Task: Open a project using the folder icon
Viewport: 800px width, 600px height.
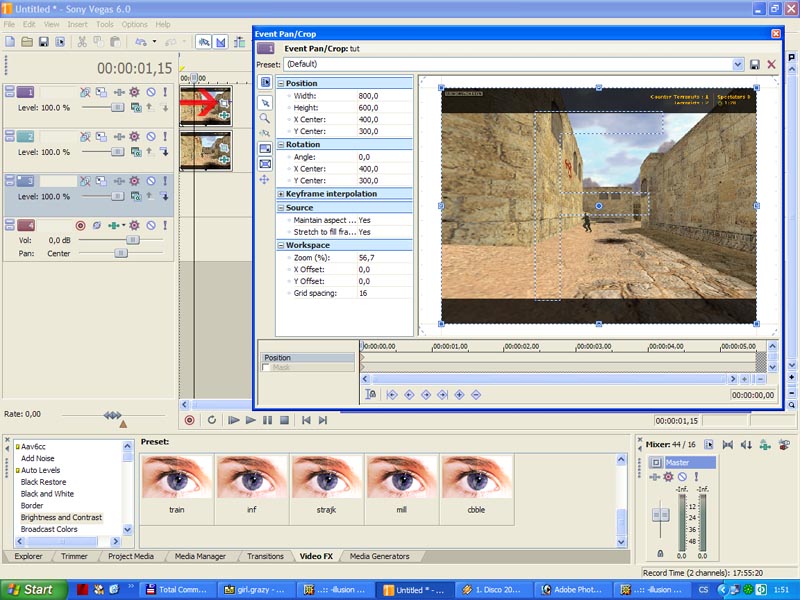Action: point(27,42)
